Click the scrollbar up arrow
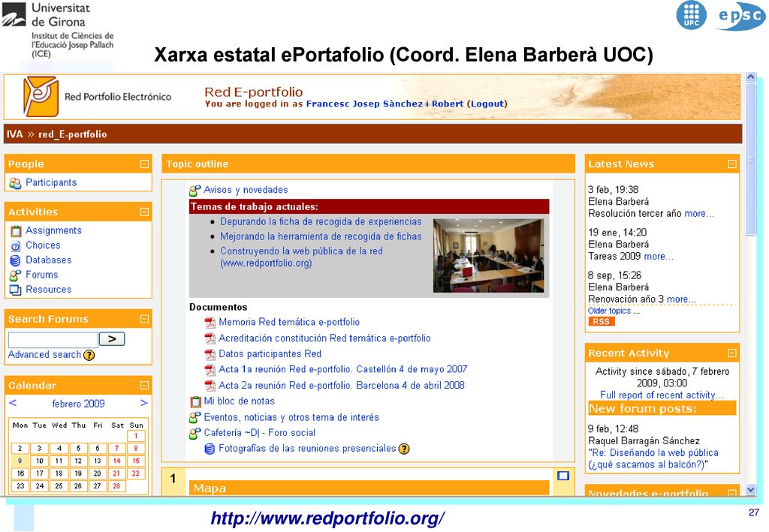The height and width of the screenshot is (532, 769). (750, 77)
